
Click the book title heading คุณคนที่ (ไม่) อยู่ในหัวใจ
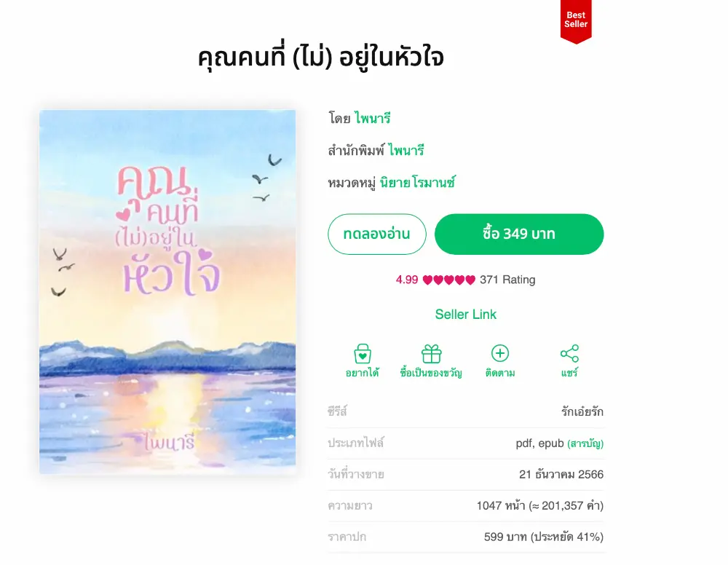[321, 58]
